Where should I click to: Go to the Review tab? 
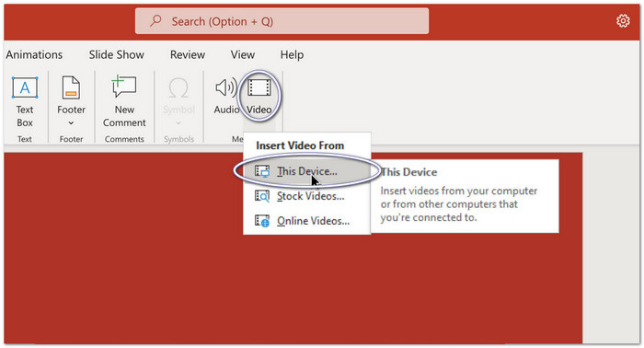188,54
